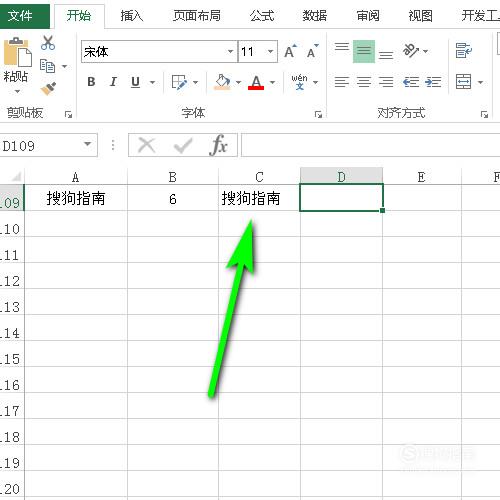
Task: Toggle bold formatting
Action: point(91,82)
